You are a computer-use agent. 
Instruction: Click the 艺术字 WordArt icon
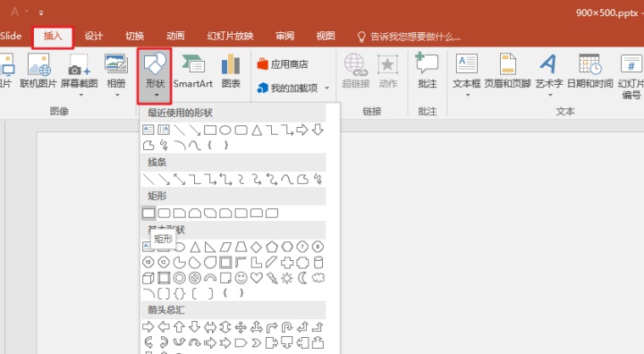click(548, 65)
